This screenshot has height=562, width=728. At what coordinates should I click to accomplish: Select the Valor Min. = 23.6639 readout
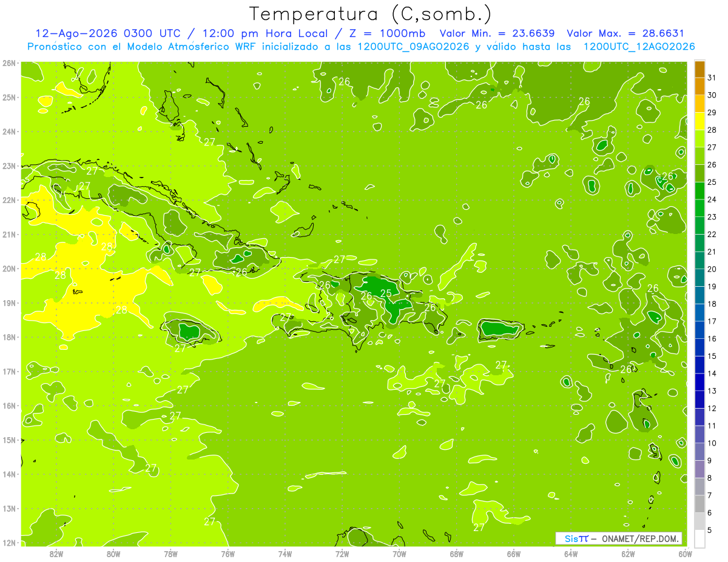(x=497, y=33)
